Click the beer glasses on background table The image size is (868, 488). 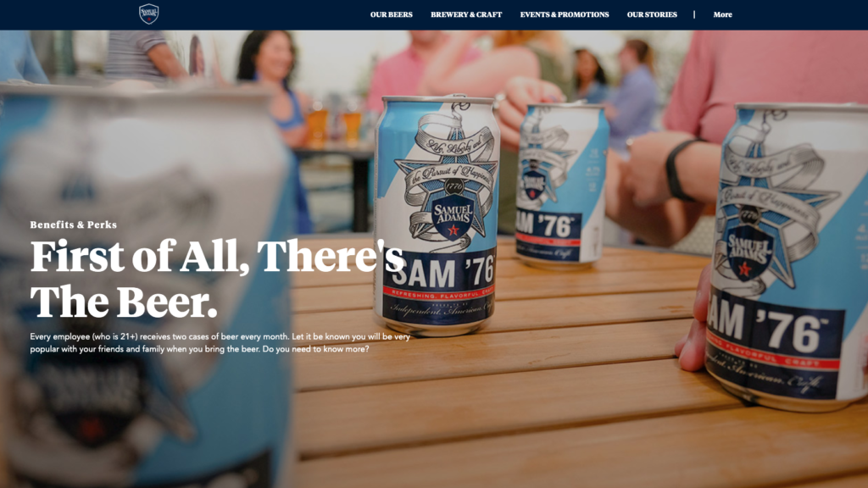(x=333, y=125)
